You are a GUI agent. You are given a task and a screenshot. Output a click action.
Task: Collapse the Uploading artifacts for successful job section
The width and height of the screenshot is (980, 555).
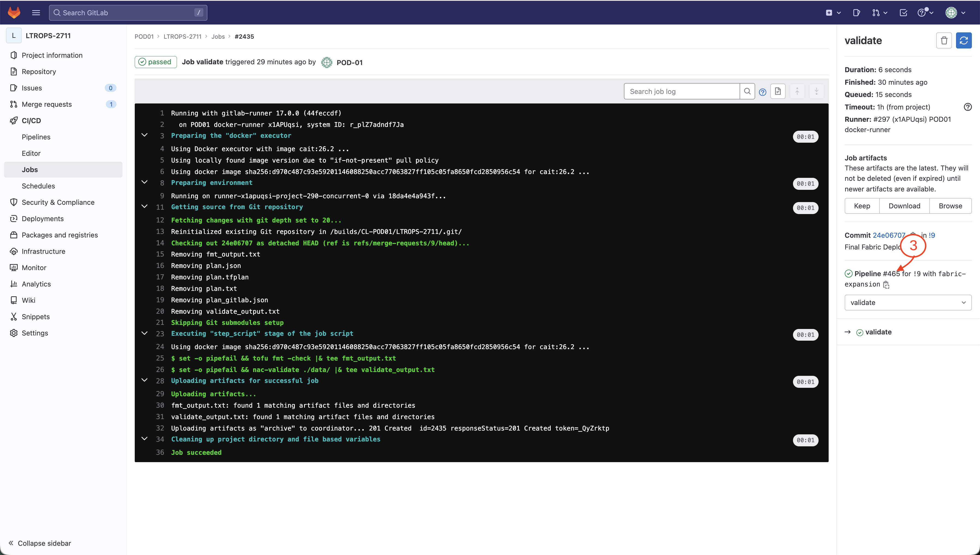[144, 380]
